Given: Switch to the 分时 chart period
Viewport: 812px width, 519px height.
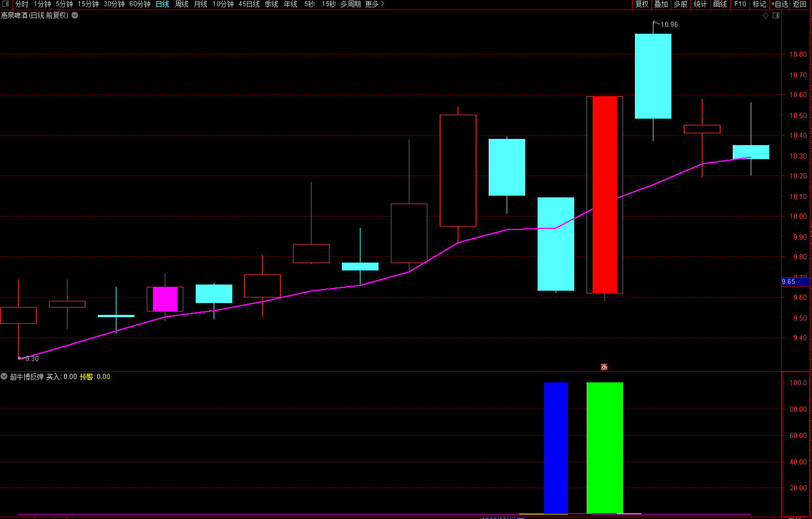Looking at the screenshot, I should tap(21, 4).
